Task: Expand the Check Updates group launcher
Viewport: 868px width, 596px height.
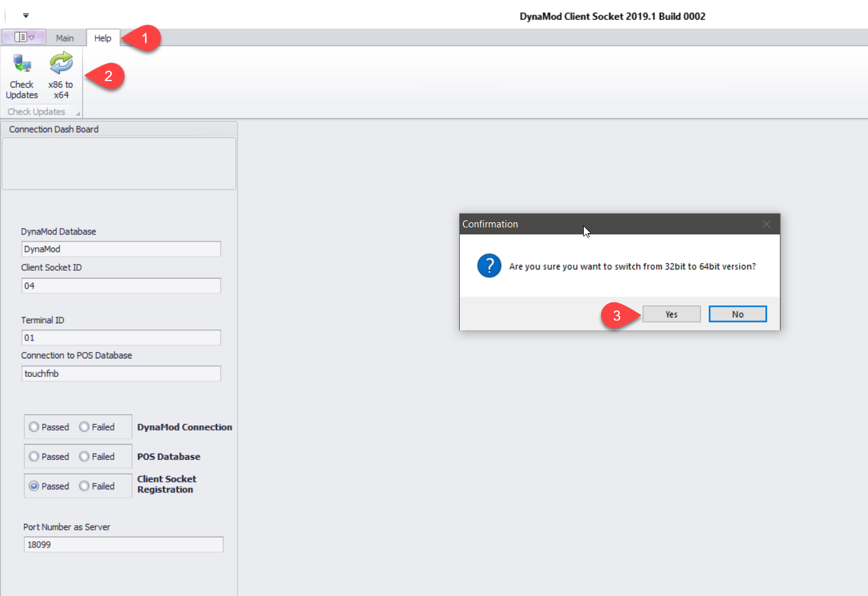Action: (x=78, y=113)
